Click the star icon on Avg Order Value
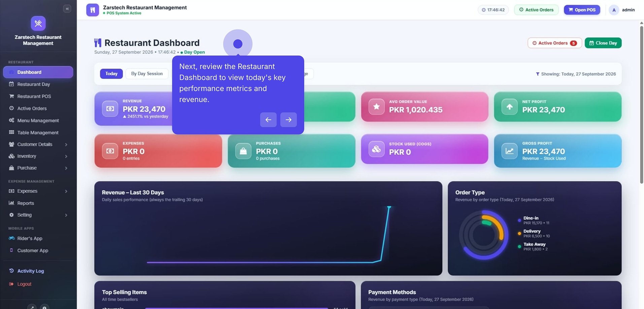 (x=376, y=107)
